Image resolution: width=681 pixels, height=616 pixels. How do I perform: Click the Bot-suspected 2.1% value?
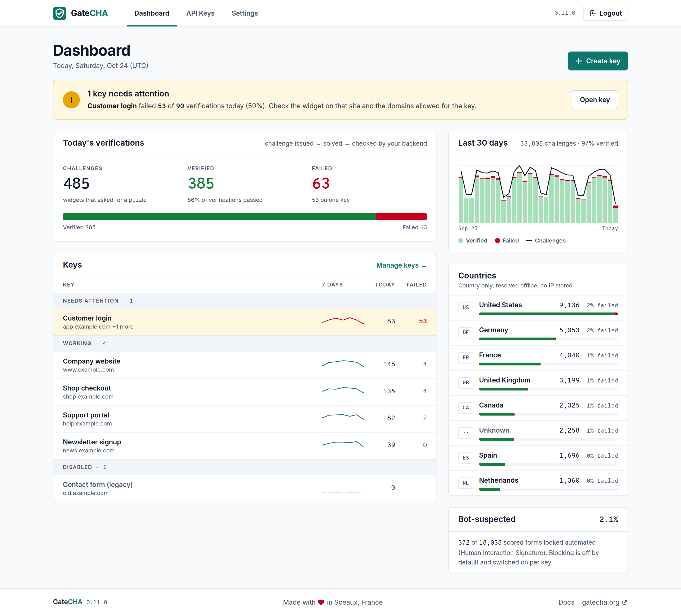click(609, 519)
